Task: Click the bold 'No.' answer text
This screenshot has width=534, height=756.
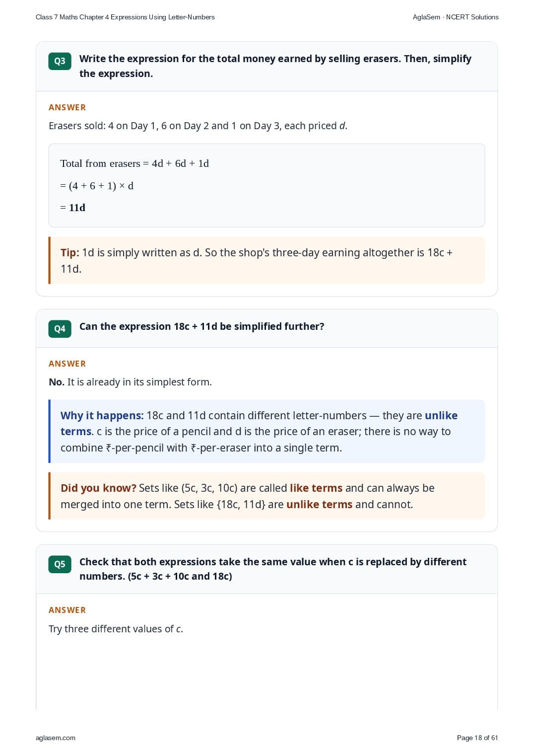Action: point(57,382)
